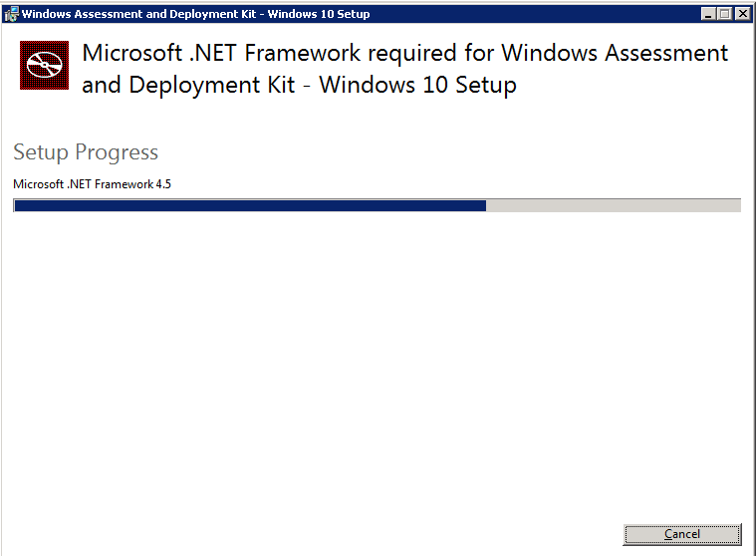Click Windows 10 Setup in the large heading

[417, 85]
